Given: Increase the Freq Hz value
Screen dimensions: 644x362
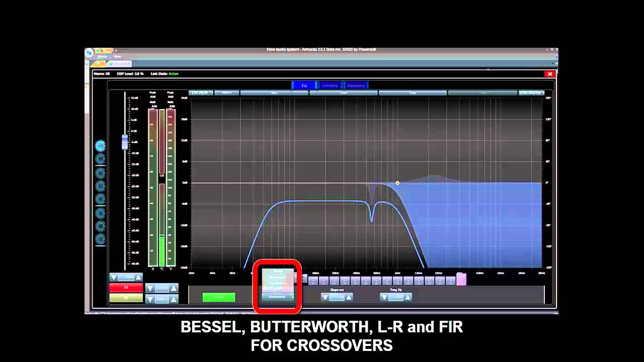Looking at the screenshot, I should tap(408, 297).
